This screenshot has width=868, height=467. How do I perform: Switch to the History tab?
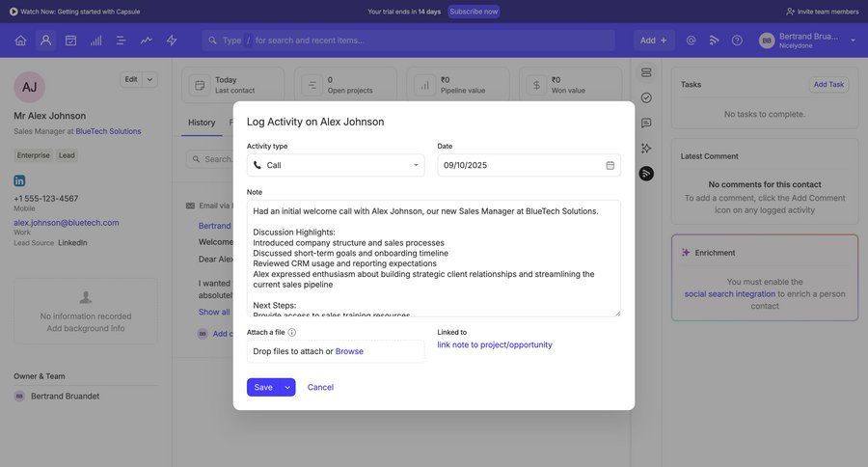(x=202, y=123)
